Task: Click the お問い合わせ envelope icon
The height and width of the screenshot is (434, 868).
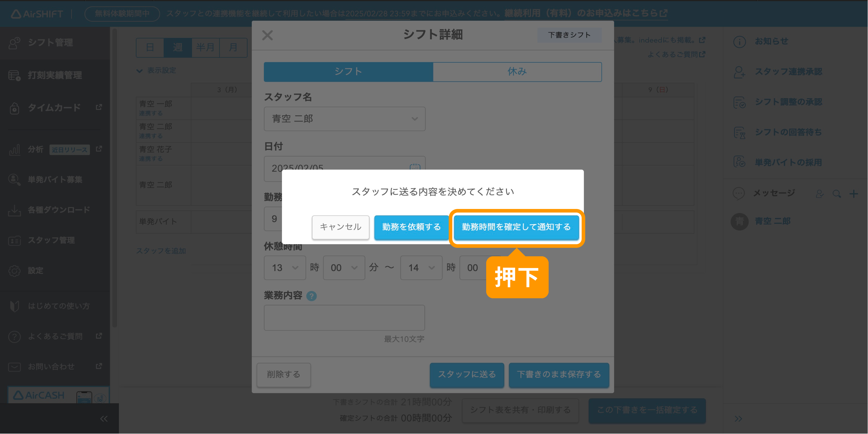Action: coord(14,367)
